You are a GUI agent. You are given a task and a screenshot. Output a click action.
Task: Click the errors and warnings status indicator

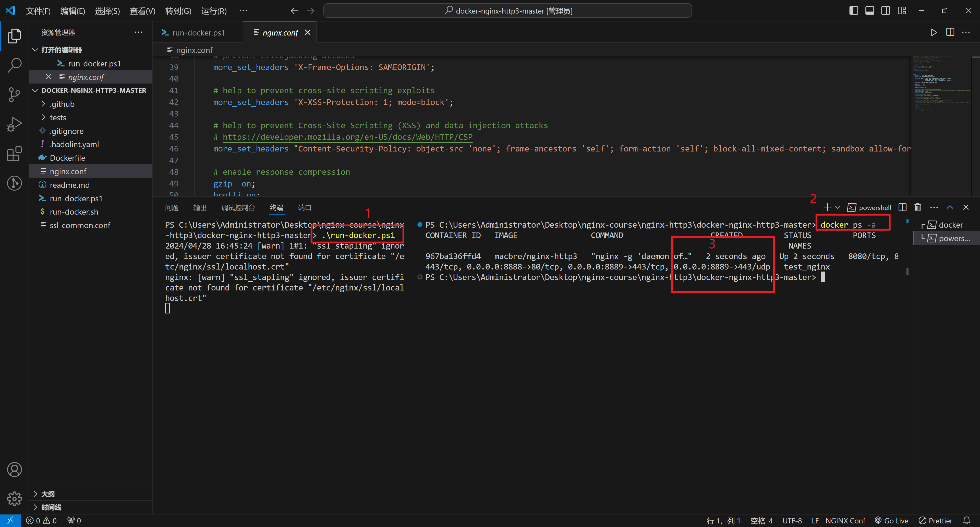(41, 521)
